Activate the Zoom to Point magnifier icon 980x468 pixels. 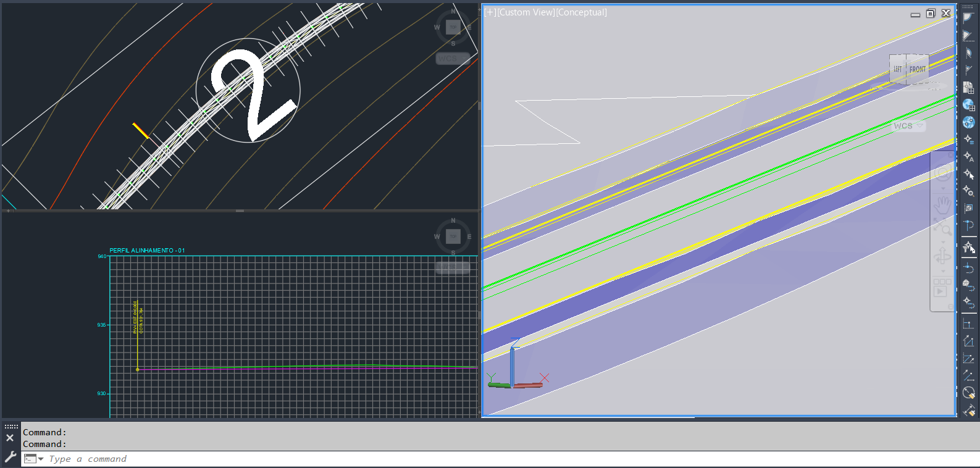[968, 191]
